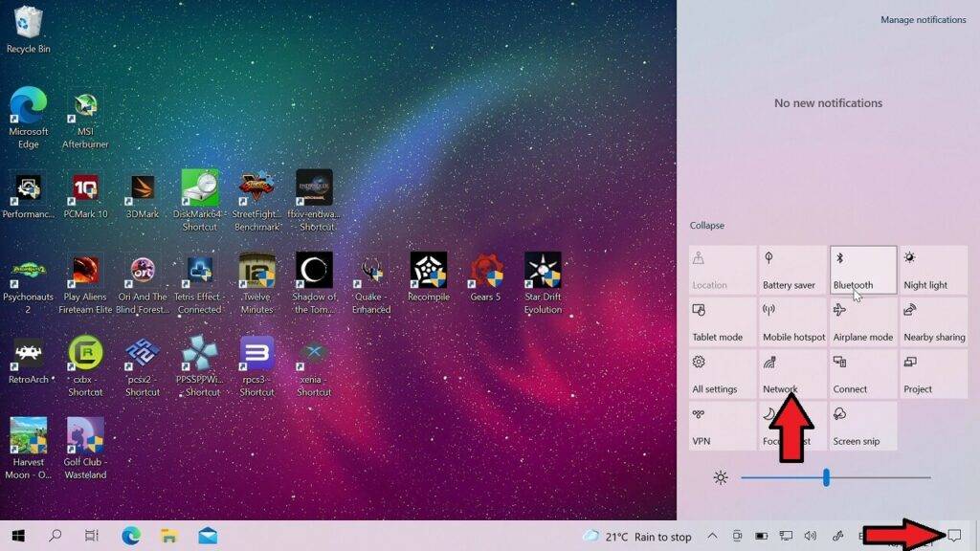Enable Night light quick action

point(934,270)
